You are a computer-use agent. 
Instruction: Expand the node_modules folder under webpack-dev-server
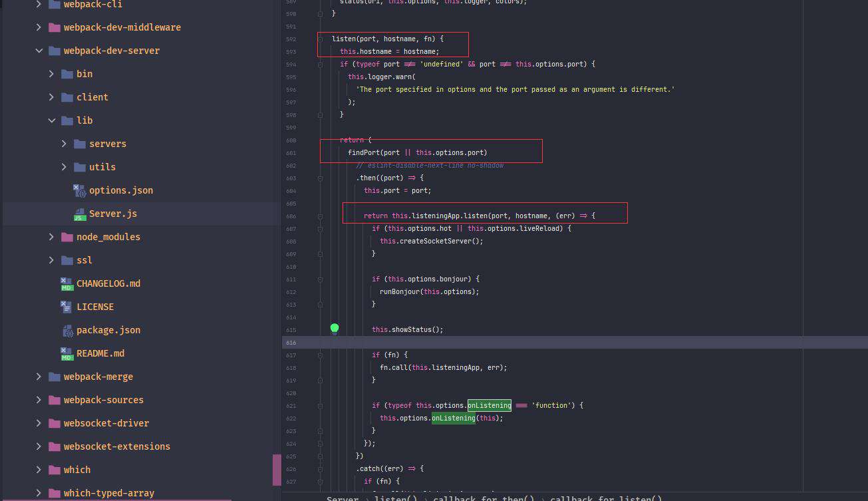click(x=51, y=237)
